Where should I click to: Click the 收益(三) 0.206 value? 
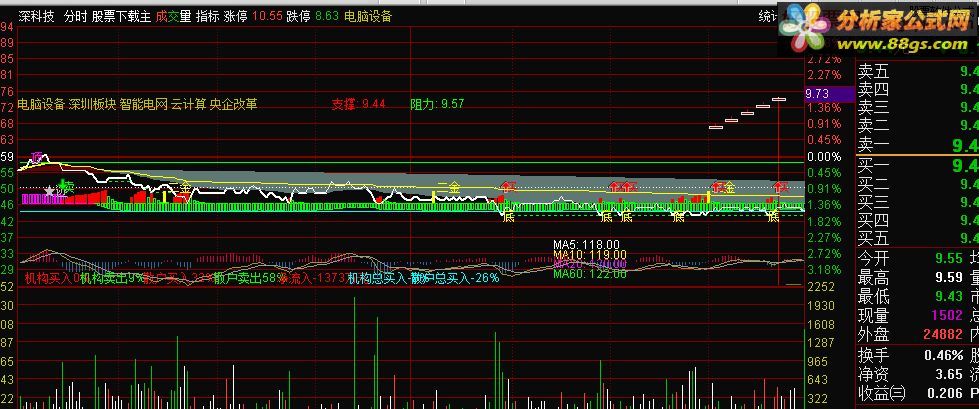coord(943,393)
